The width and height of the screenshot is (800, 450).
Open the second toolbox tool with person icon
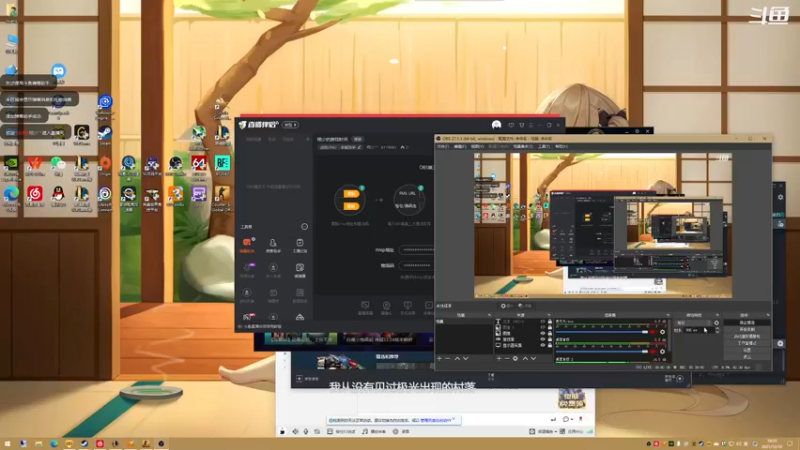(x=273, y=245)
